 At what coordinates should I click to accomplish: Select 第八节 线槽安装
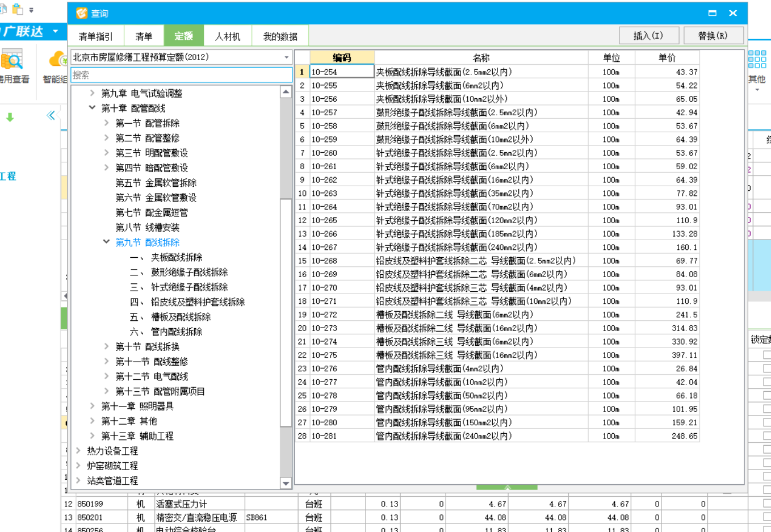point(148,227)
